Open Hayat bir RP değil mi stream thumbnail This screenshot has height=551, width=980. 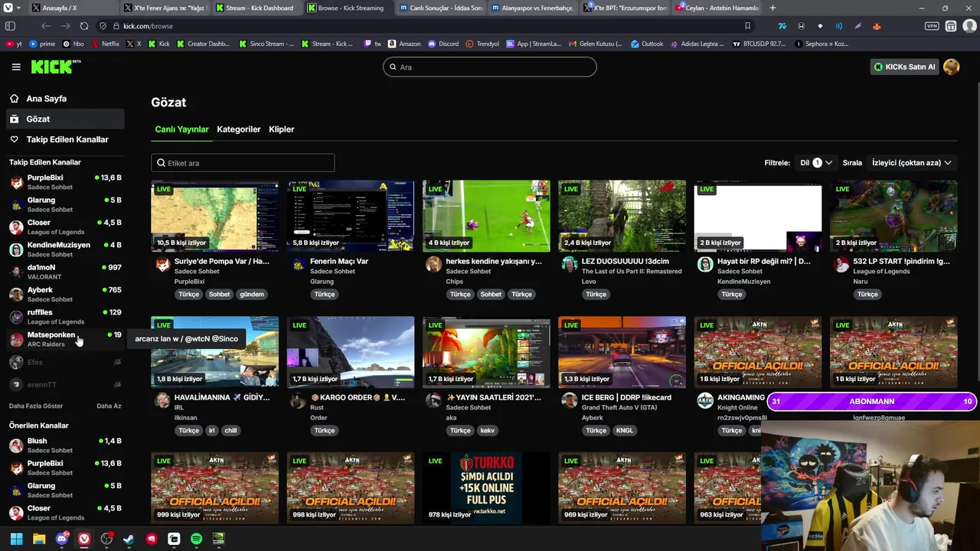click(x=758, y=216)
